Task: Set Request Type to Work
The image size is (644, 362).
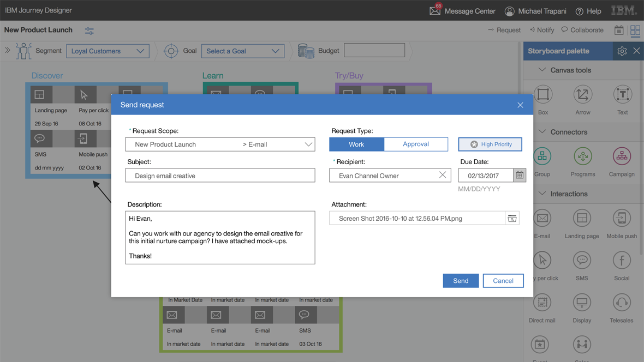Action: 356,144
